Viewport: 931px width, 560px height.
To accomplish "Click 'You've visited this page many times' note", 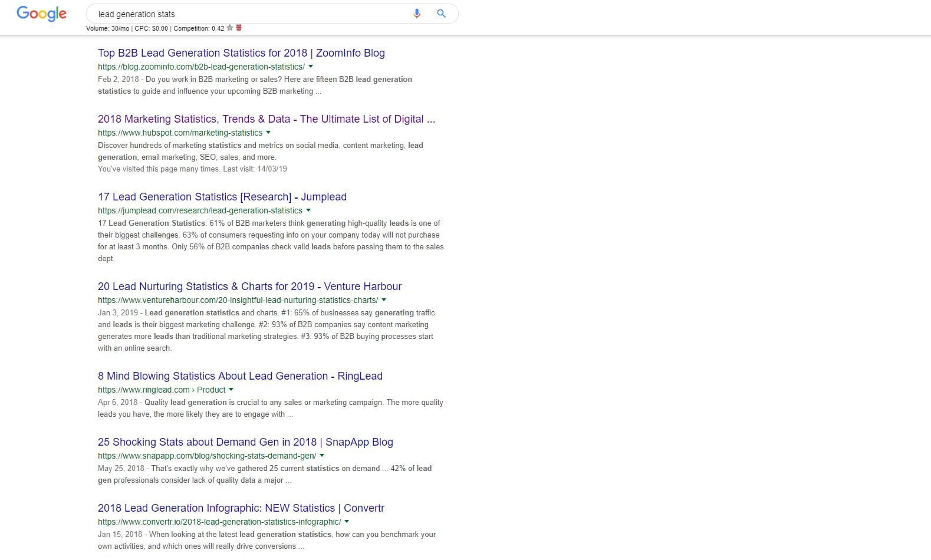I will [x=192, y=169].
